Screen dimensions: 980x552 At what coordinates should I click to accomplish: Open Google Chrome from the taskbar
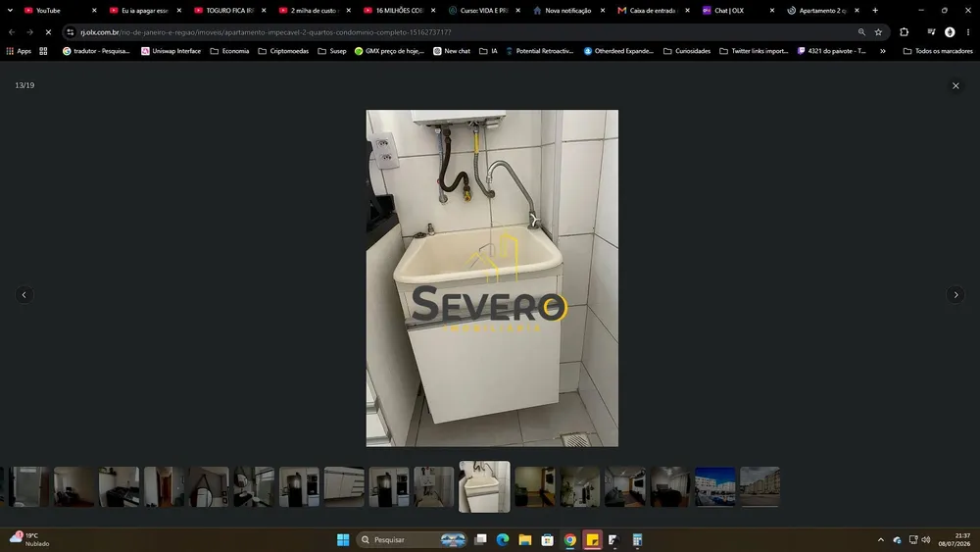coord(570,539)
